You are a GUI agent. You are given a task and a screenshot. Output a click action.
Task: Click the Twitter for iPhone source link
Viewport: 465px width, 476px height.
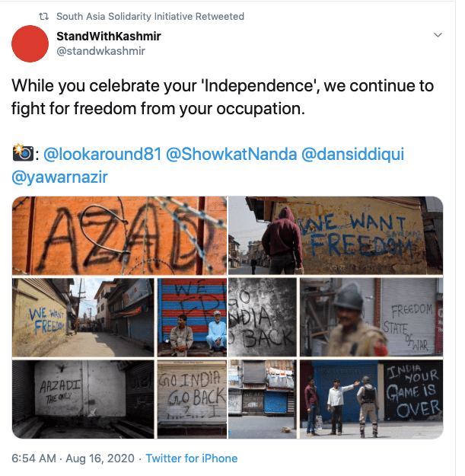(x=192, y=458)
